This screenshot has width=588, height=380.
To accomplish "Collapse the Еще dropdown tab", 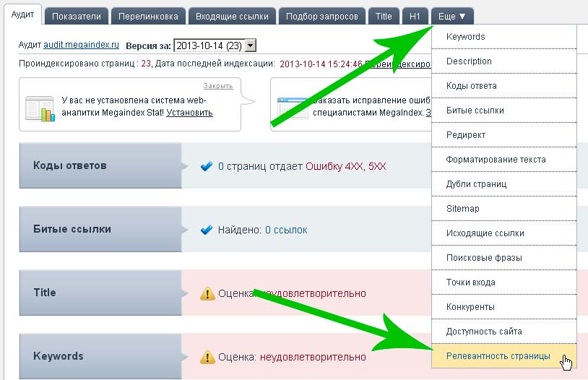I will 452,17.
